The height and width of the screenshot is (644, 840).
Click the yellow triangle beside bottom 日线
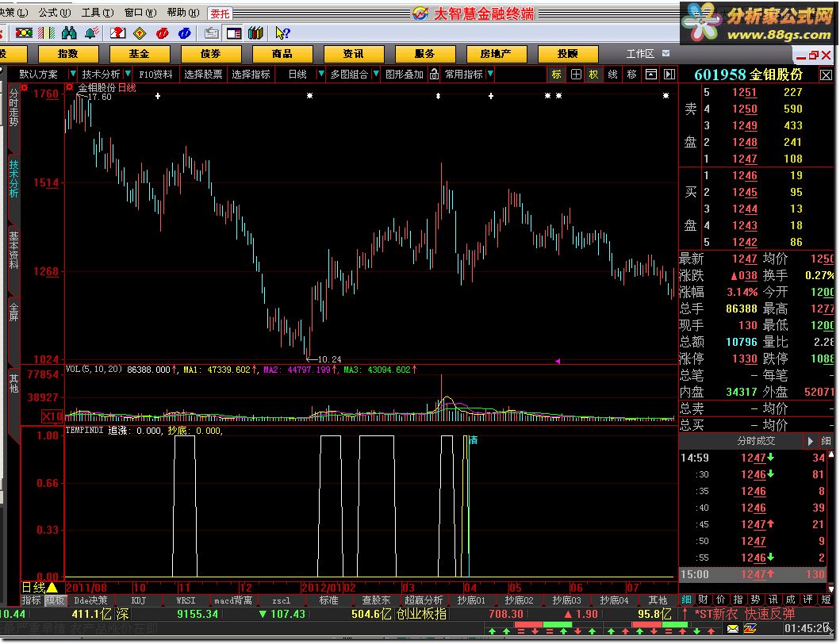[52, 587]
